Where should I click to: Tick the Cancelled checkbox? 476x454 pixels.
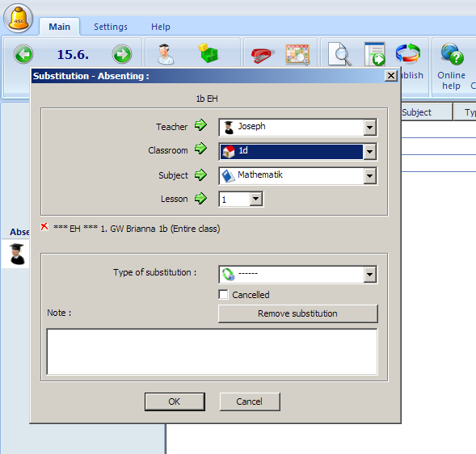tap(223, 294)
